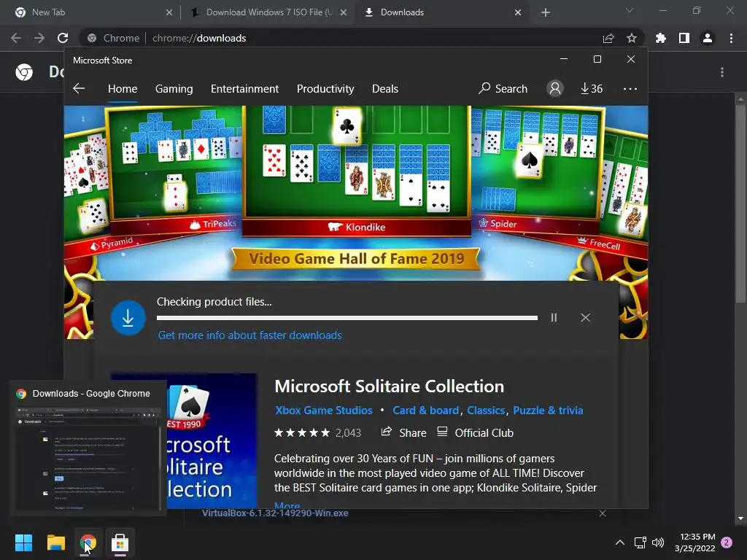This screenshot has width=747, height=560.
Task: Open the Productivity section
Action: [325, 88]
